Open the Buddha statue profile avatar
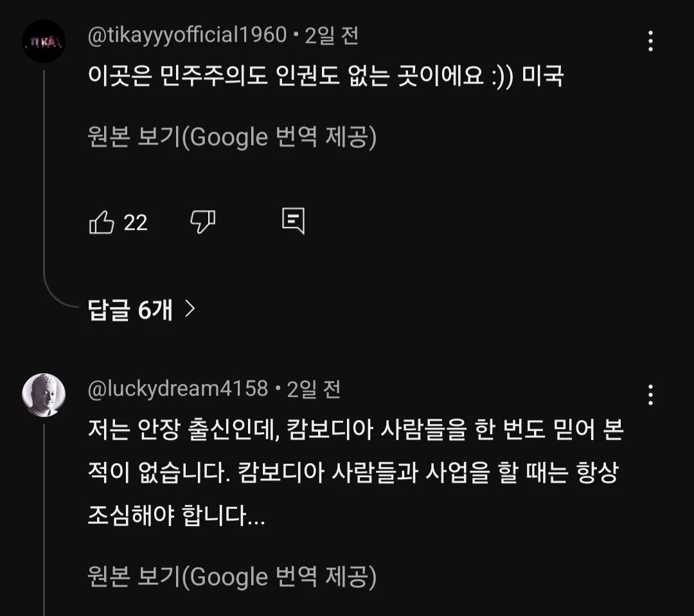The width and height of the screenshot is (694, 616). 44,394
